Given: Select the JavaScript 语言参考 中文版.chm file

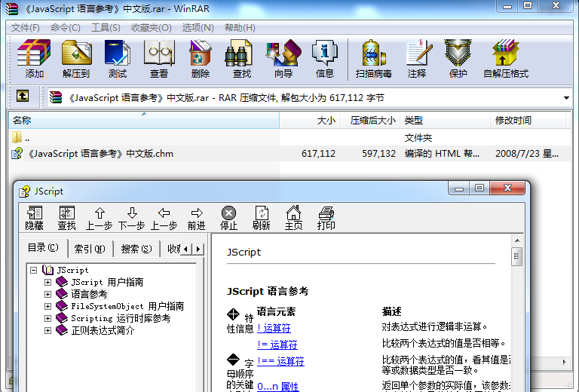Looking at the screenshot, I should point(100,154).
